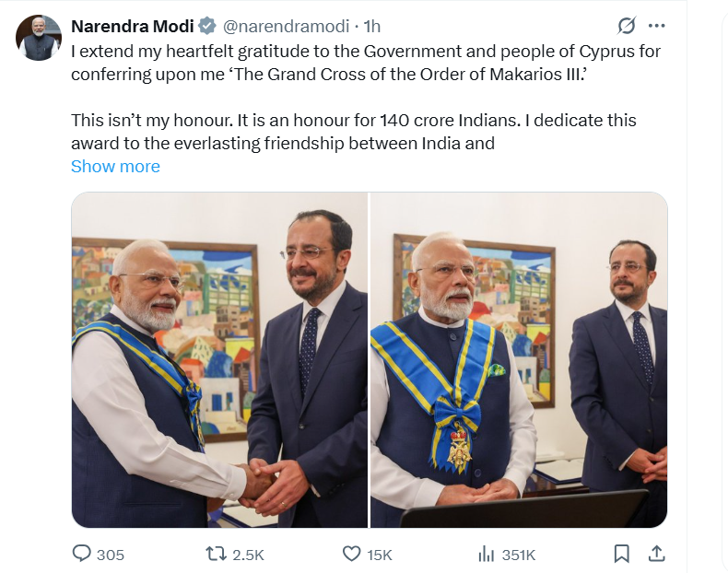Click the 2.5K reposts count
Image resolution: width=728 pixels, height=573 pixels.
[x=249, y=555]
